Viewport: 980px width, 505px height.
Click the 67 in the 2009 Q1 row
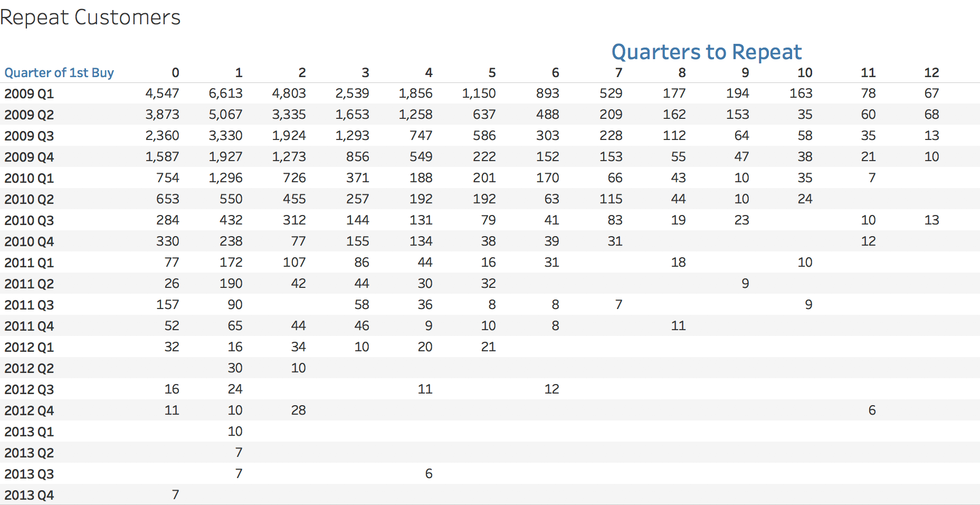[931, 93]
